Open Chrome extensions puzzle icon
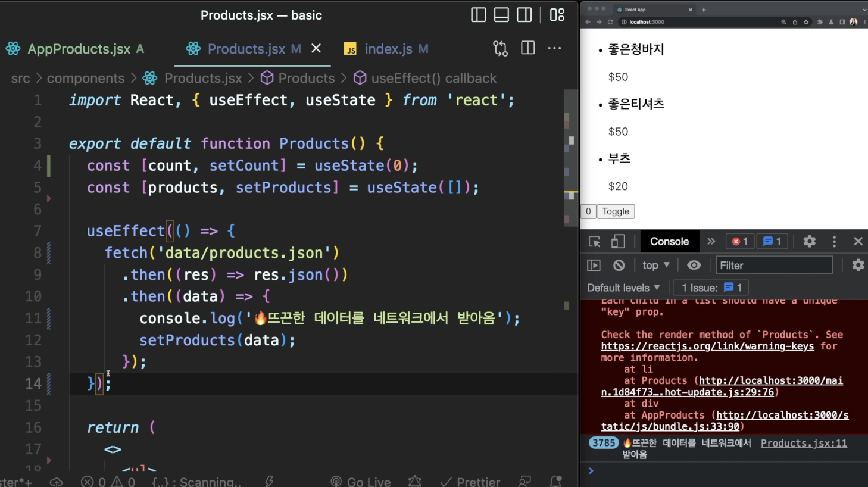Image resolution: width=868 pixels, height=487 pixels. 820,22
